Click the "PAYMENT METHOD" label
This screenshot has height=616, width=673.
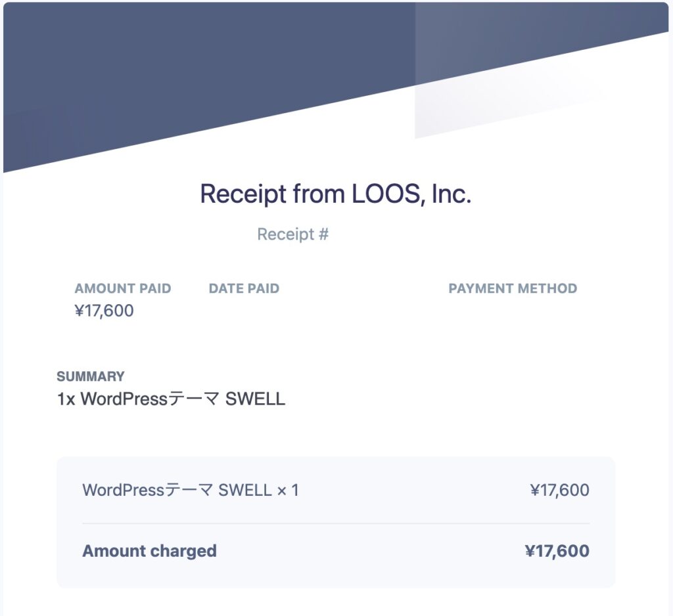(513, 288)
